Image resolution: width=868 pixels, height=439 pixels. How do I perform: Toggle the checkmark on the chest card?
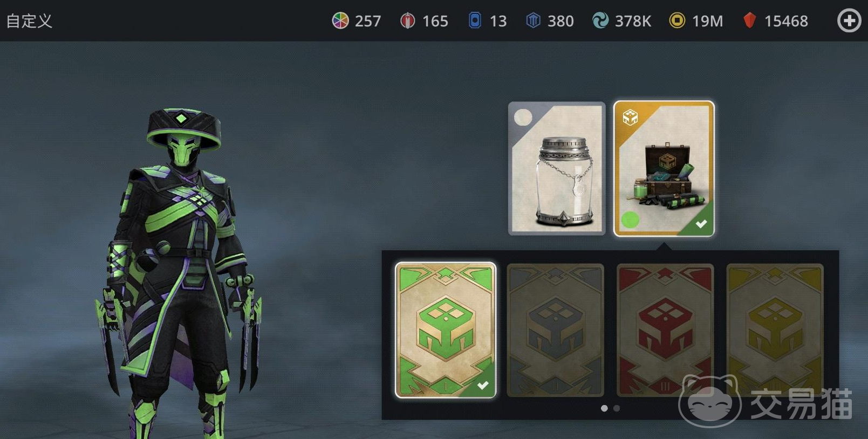(x=701, y=223)
